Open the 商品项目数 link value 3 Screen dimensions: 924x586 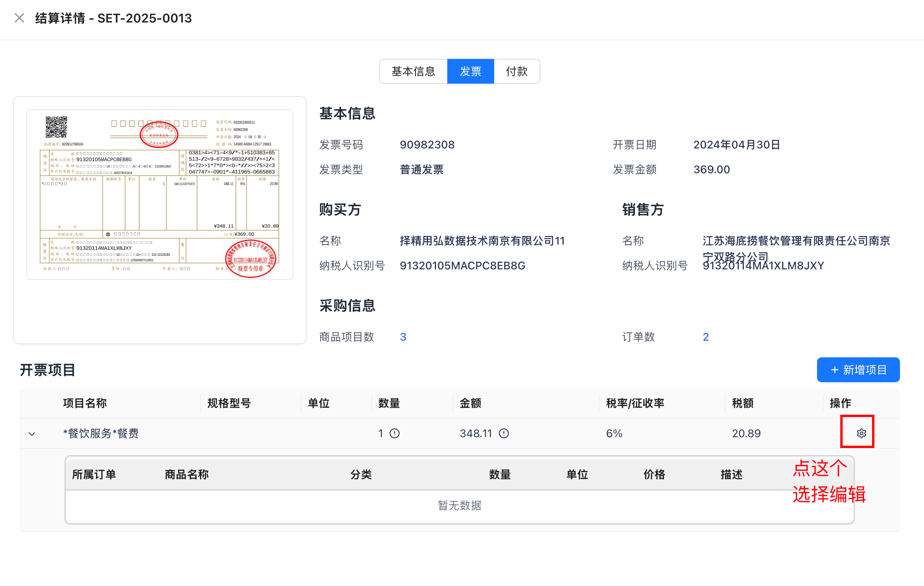(403, 337)
